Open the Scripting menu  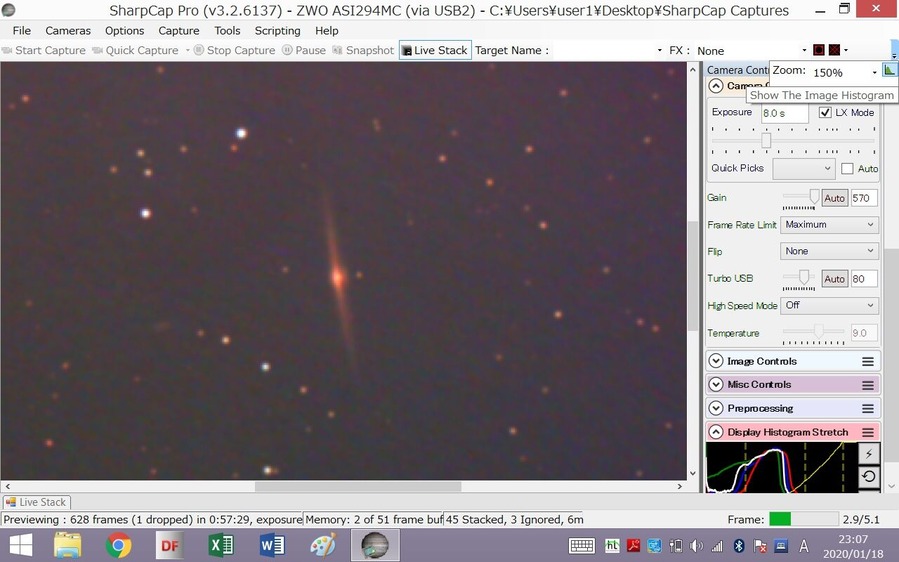(277, 30)
